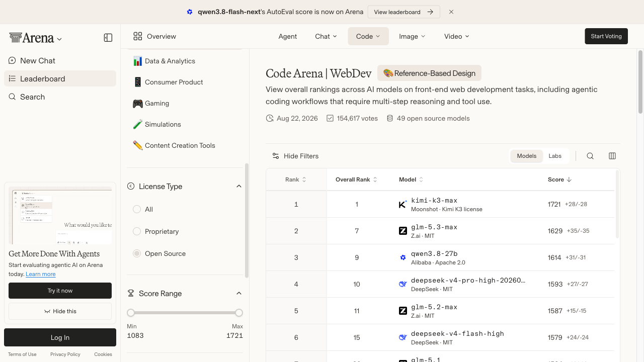Screen dimensions: 644x362
Task: Toggle the sidebar collapse icon
Action: pyautogui.click(x=108, y=38)
